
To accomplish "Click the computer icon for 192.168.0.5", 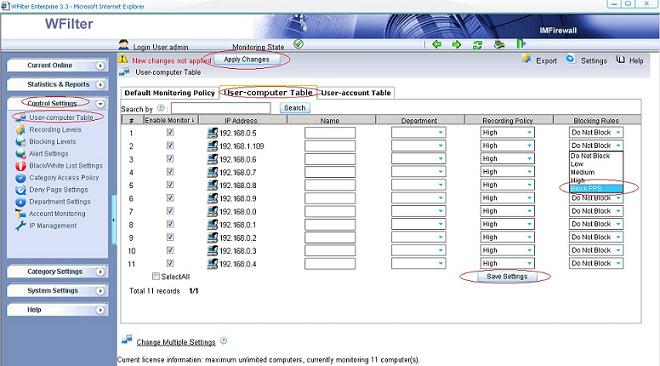I will pos(213,133).
